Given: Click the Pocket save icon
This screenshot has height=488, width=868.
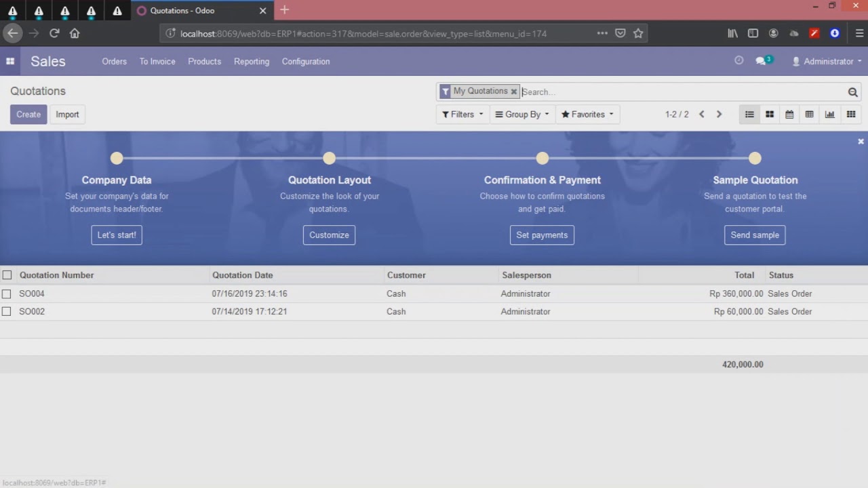Looking at the screenshot, I should (620, 33).
